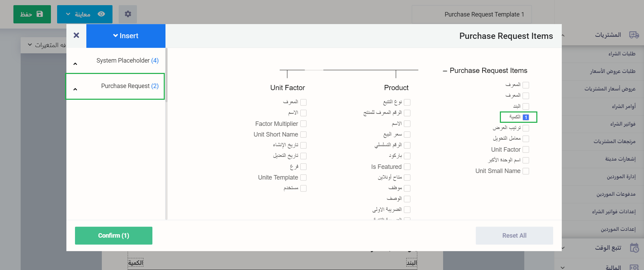Click the purchases truck icon in sidebar
This screenshot has height=270, width=644.
tap(634, 35)
